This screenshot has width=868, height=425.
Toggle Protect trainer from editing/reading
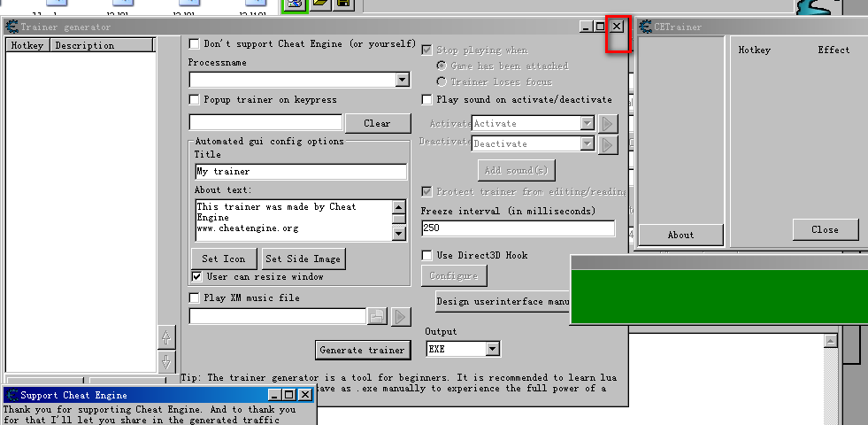click(x=426, y=192)
